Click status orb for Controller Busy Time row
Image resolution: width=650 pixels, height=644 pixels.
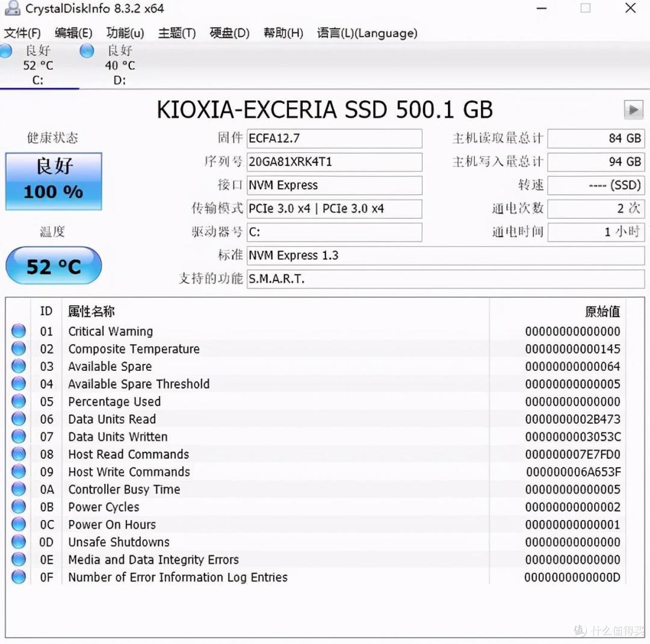tap(19, 489)
